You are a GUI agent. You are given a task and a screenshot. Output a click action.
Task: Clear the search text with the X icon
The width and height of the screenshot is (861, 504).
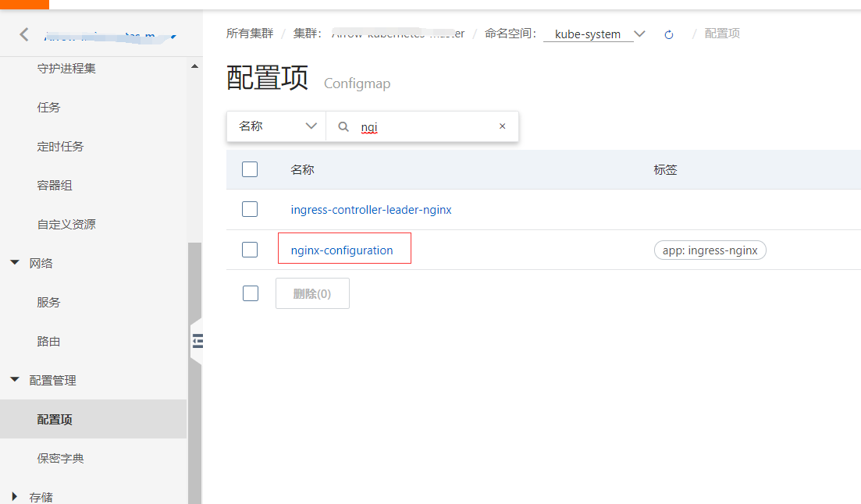point(502,126)
